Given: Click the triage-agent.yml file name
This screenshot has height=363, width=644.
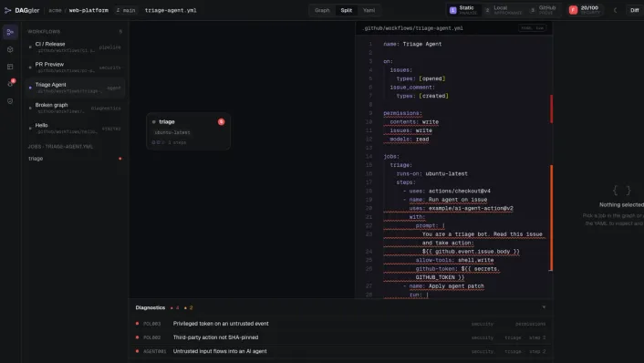Looking at the screenshot, I should click(171, 10).
